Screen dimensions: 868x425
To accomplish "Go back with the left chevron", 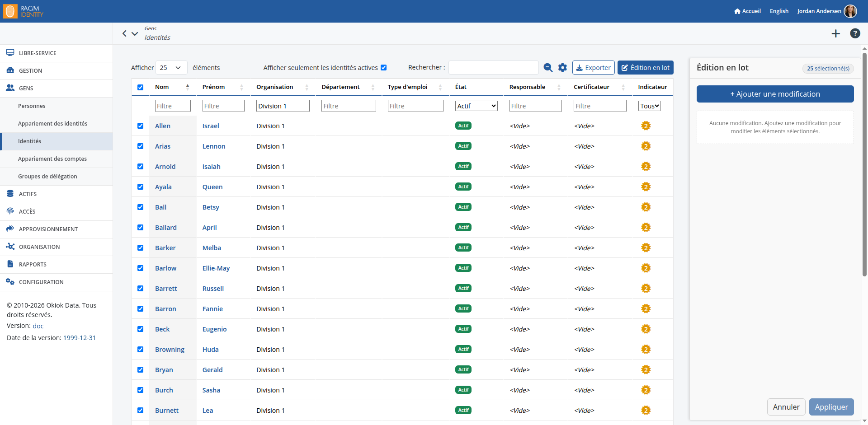I will pos(124,33).
